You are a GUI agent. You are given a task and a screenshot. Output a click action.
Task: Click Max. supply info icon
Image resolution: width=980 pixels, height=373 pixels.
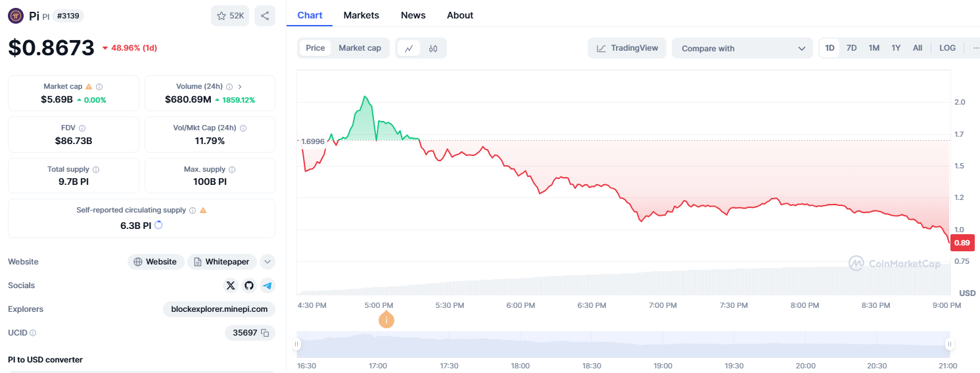[232, 170]
